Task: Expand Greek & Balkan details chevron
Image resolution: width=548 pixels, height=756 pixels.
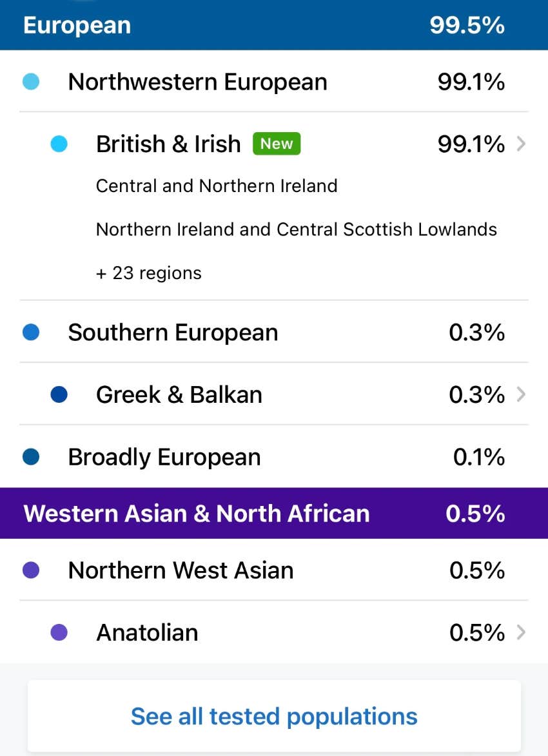Action: point(521,394)
